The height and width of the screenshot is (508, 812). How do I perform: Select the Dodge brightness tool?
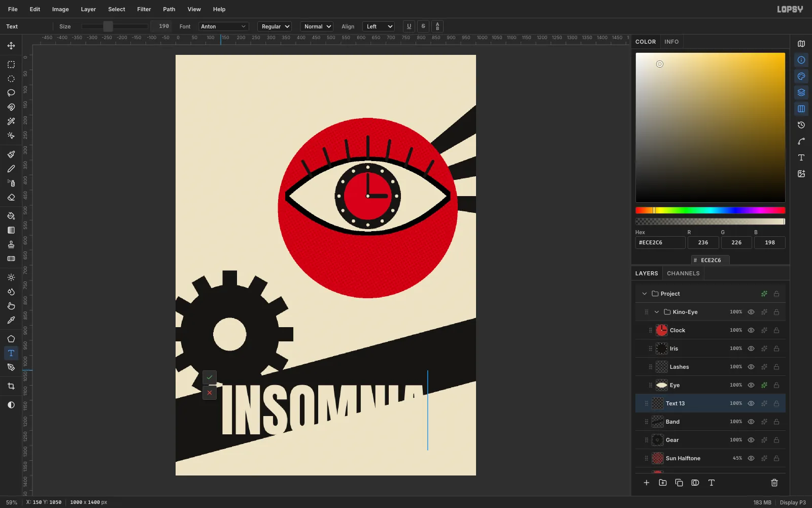tap(11, 277)
